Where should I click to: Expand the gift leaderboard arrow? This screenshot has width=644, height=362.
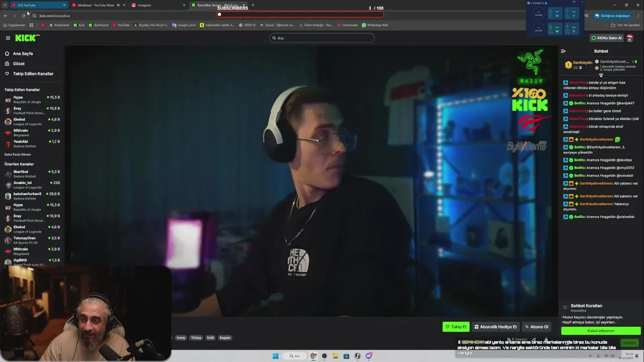[601, 75]
